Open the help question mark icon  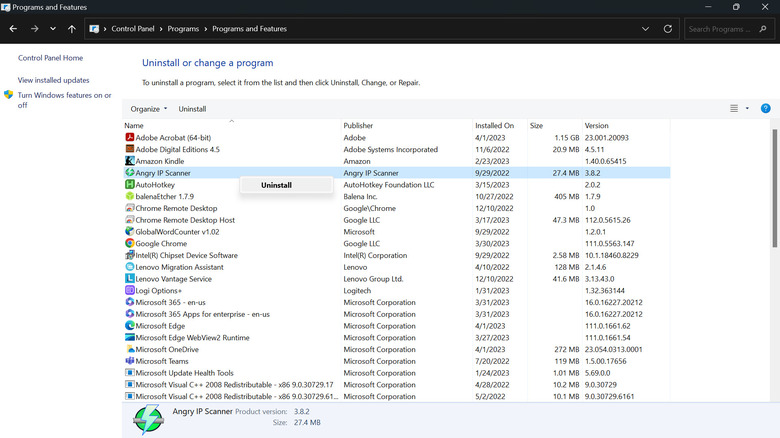765,108
